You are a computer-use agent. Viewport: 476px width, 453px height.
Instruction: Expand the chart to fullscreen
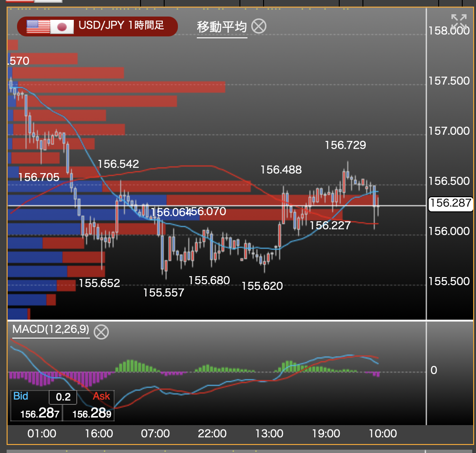click(458, 21)
